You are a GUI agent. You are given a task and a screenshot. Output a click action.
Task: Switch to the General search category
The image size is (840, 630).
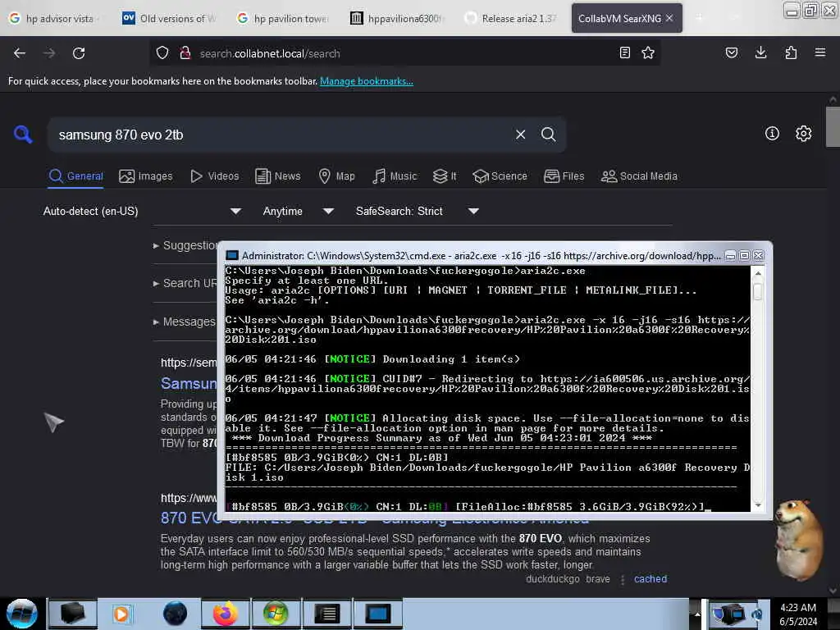[x=75, y=176]
